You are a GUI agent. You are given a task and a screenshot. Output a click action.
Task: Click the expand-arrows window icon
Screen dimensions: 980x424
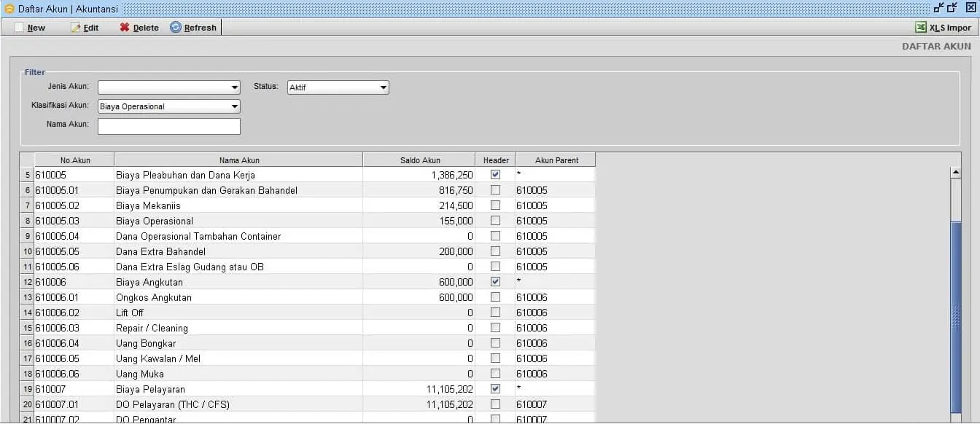952,7
